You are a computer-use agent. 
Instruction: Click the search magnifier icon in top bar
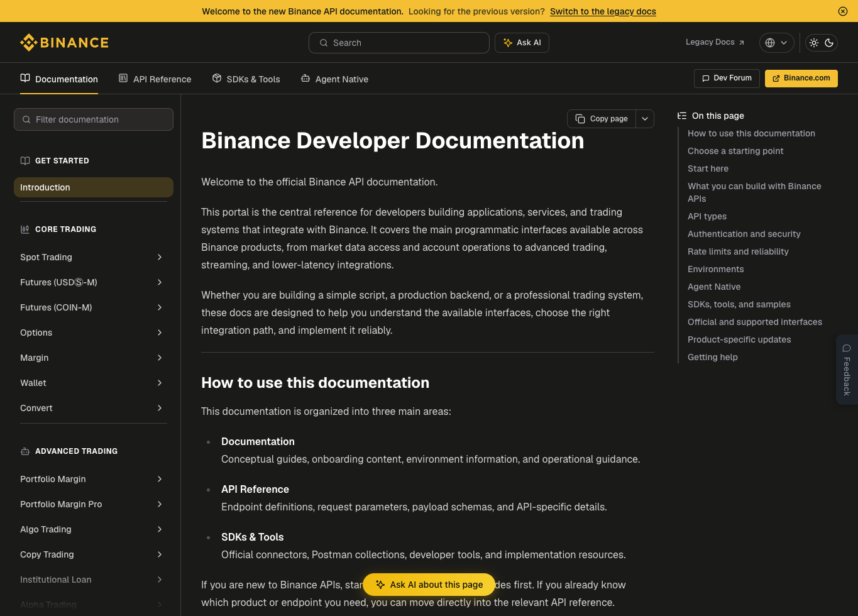pyautogui.click(x=324, y=43)
